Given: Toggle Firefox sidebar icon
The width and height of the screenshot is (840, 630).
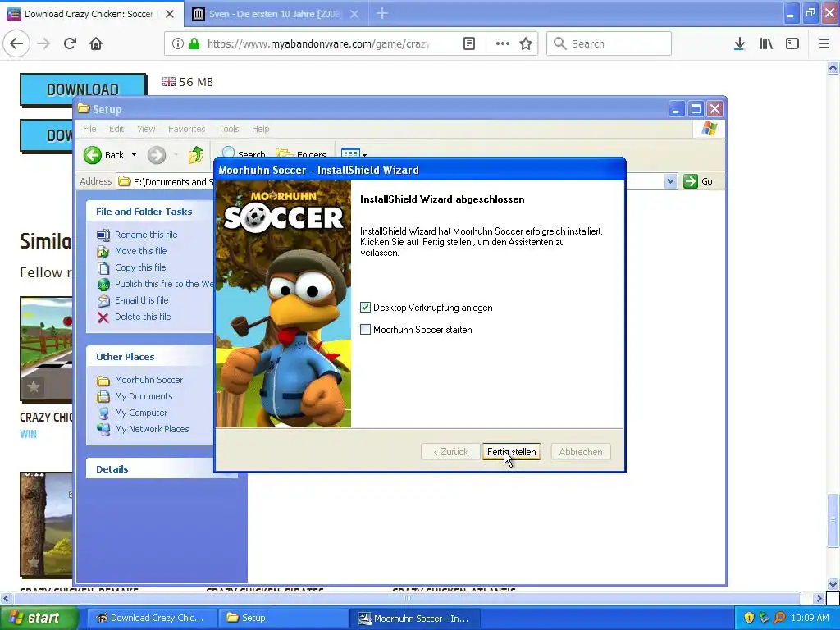Looking at the screenshot, I should point(792,43).
